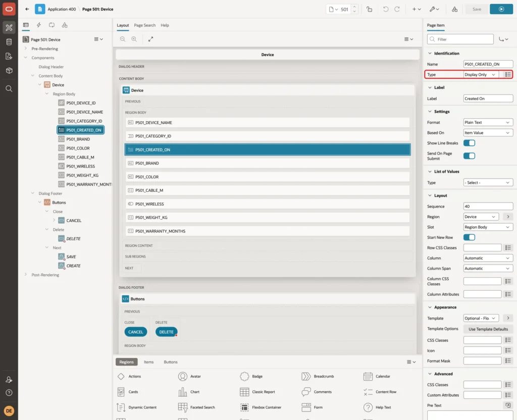Open the Based On dropdown
517x420 pixels.
point(488,133)
